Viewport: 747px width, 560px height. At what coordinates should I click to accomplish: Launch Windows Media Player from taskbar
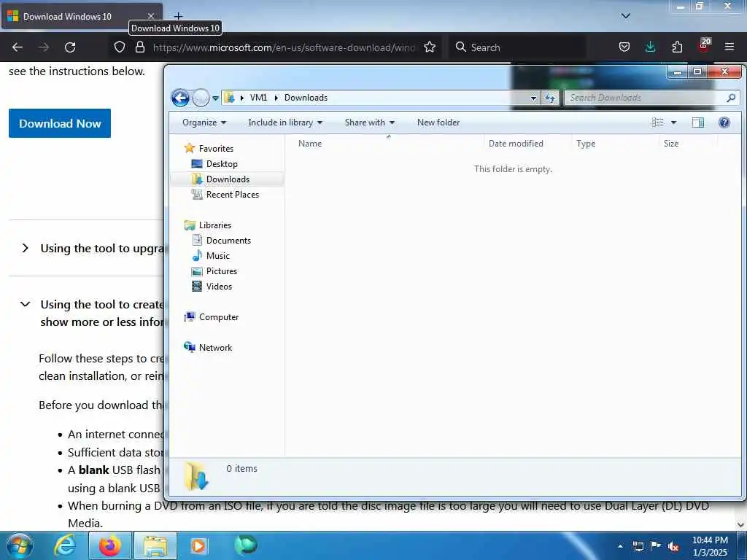click(x=198, y=545)
